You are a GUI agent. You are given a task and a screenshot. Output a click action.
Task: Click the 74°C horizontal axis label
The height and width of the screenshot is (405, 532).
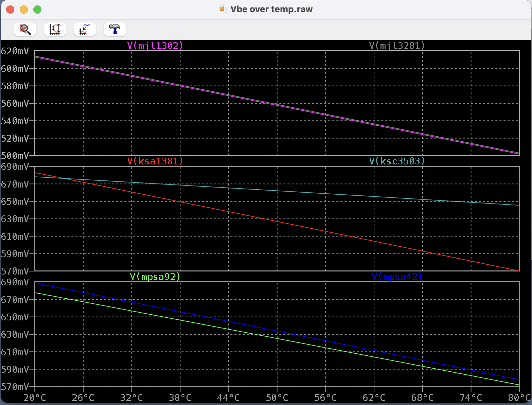coord(471,398)
